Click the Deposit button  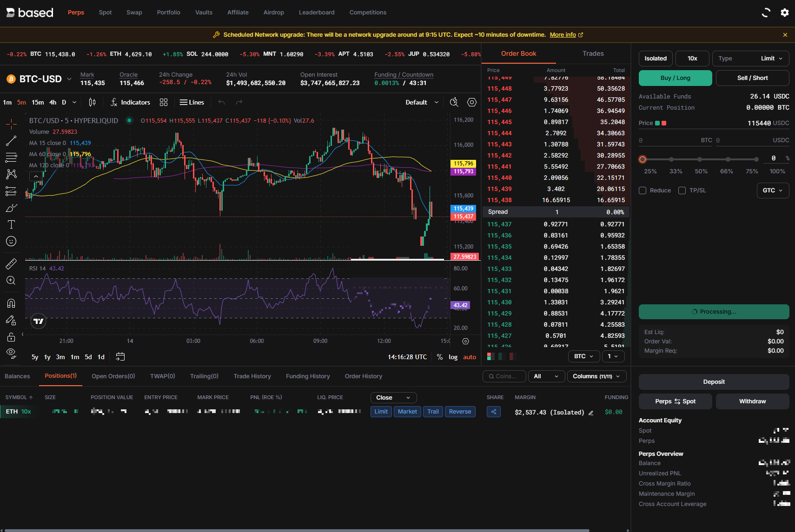point(714,382)
